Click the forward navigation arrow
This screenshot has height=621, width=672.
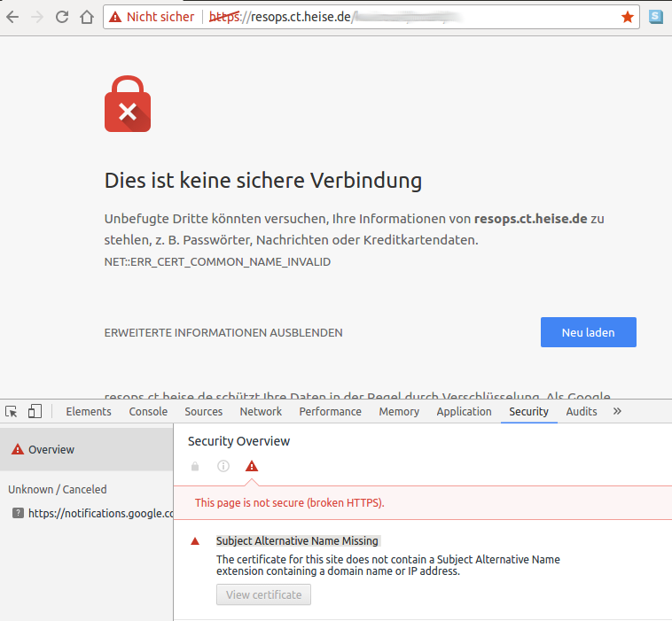click(37, 17)
